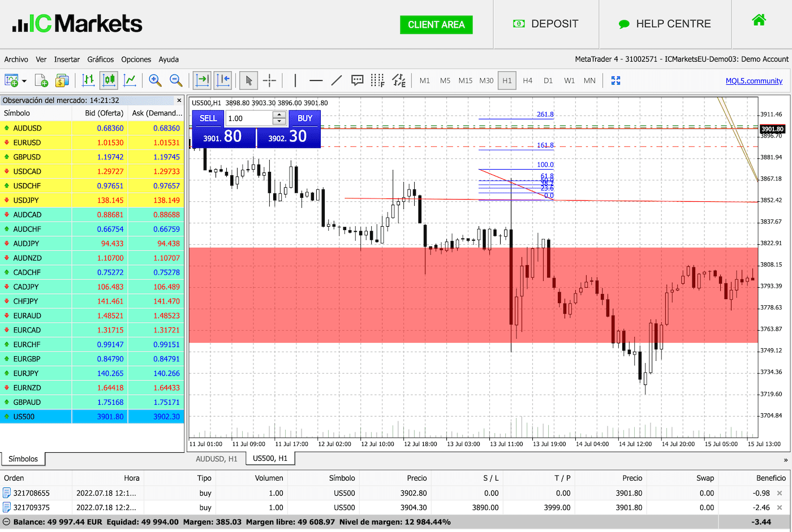The width and height of the screenshot is (792, 532).
Task: Zoom in on the chart
Action: 155,80
